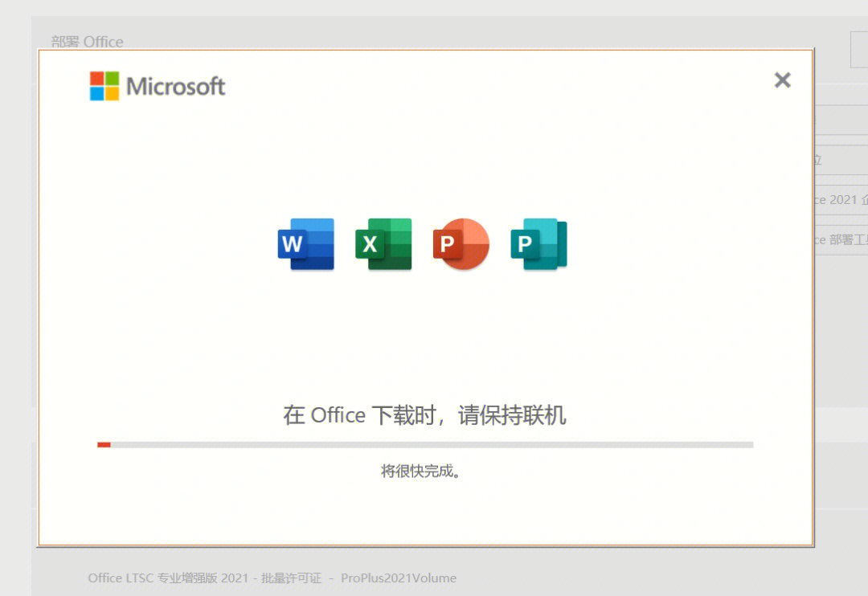Click the "在 Office 下载时，请保持联机" heading
The image size is (868, 596).
[x=424, y=415]
